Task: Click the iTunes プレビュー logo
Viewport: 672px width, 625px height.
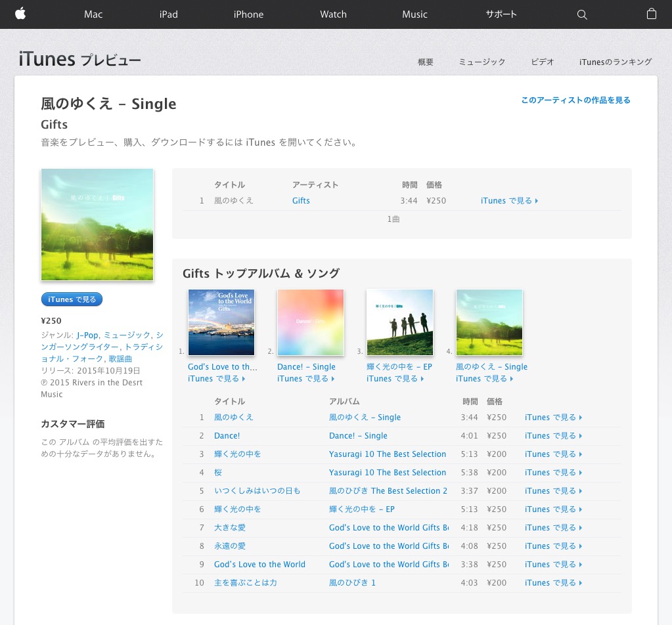Action: (x=79, y=60)
